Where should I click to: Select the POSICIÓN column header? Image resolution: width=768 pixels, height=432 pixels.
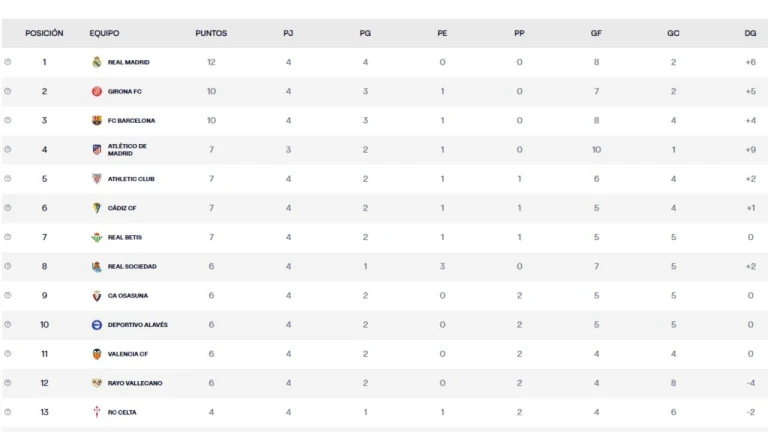pos(44,33)
